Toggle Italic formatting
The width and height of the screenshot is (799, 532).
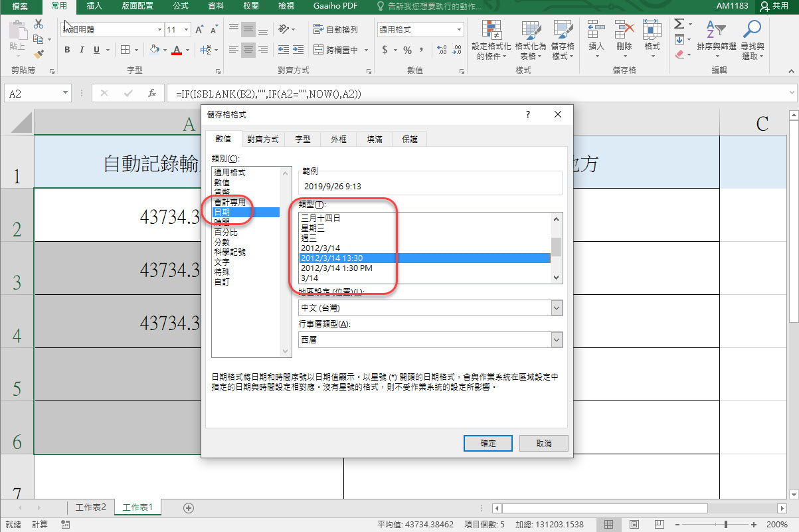pos(82,50)
